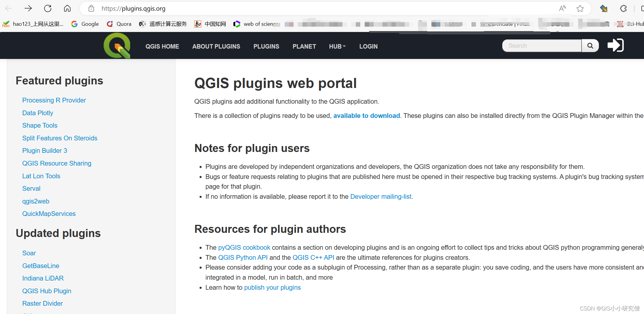Open the QGIS Python API link
Screen dimensions: 644x314
click(243, 257)
